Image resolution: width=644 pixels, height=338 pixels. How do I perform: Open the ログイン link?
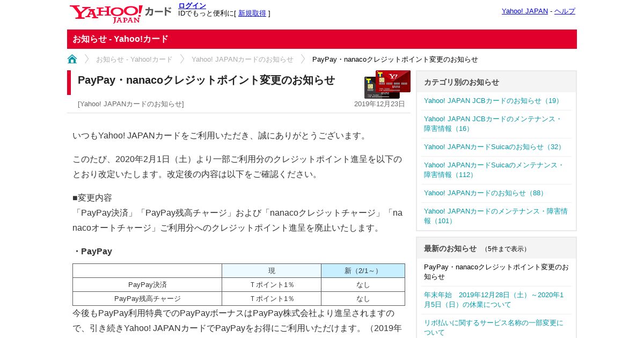[192, 5]
